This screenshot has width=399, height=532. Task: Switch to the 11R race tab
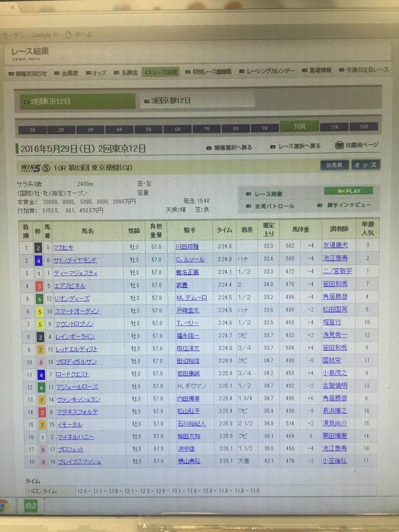pos(334,127)
